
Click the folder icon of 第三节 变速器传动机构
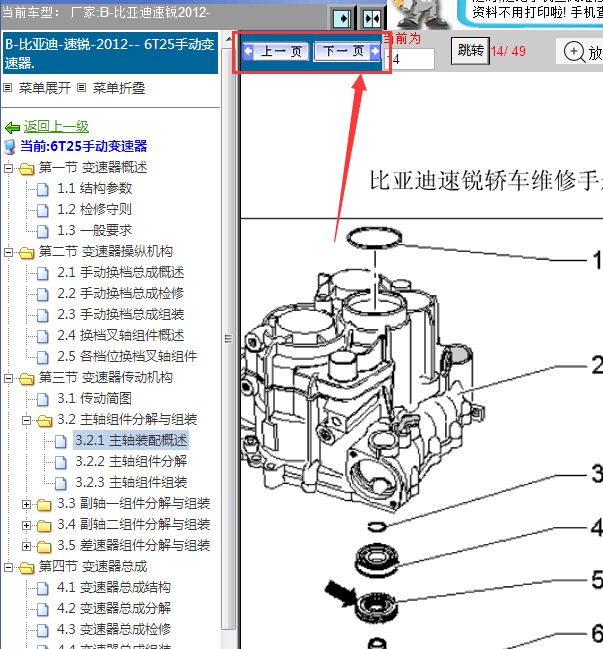tap(26, 378)
